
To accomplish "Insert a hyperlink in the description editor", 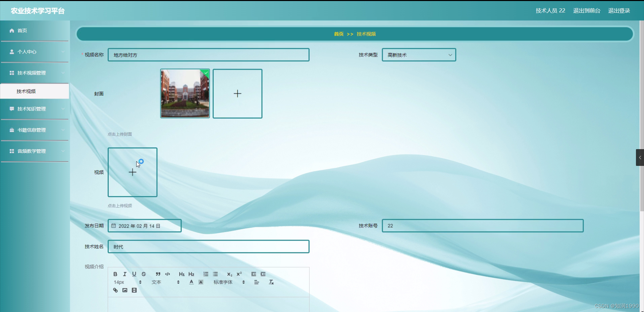I will click(115, 290).
